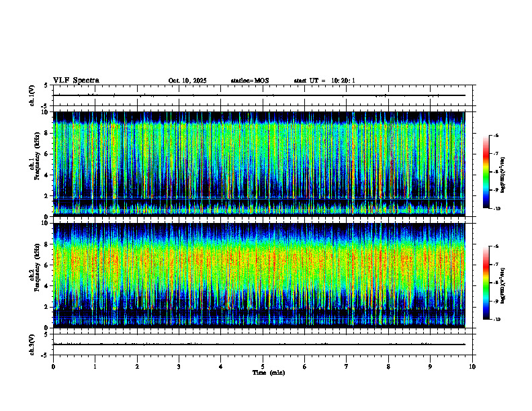
Task: Click the '3' tick label on the time axis
Action: coord(179,367)
